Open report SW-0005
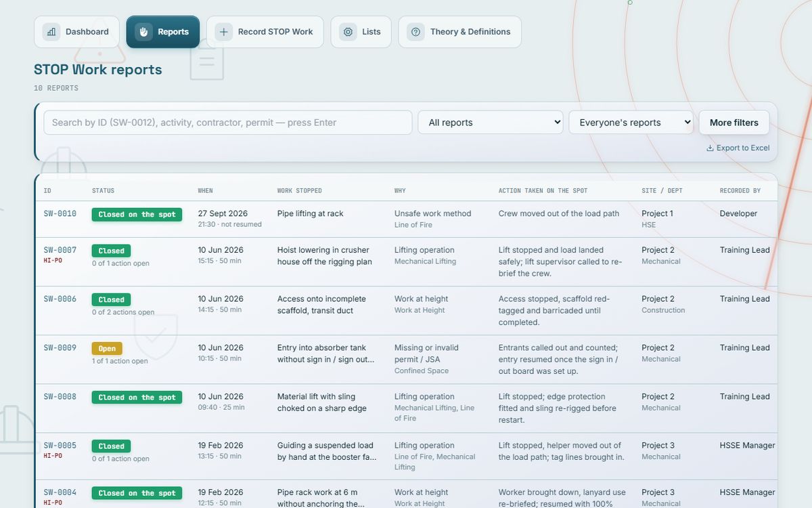Screen dimensions: 812x508 [x=60, y=446]
